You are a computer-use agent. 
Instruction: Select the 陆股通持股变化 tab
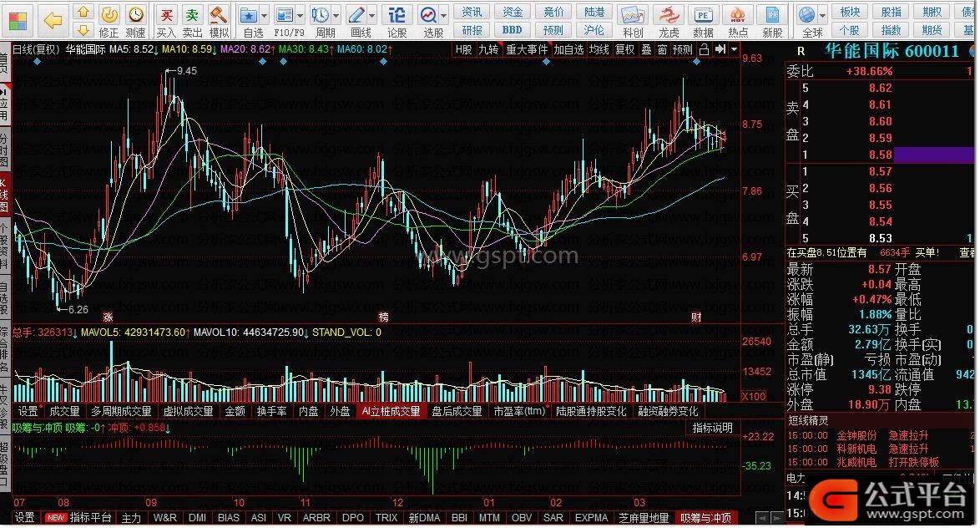591,411
